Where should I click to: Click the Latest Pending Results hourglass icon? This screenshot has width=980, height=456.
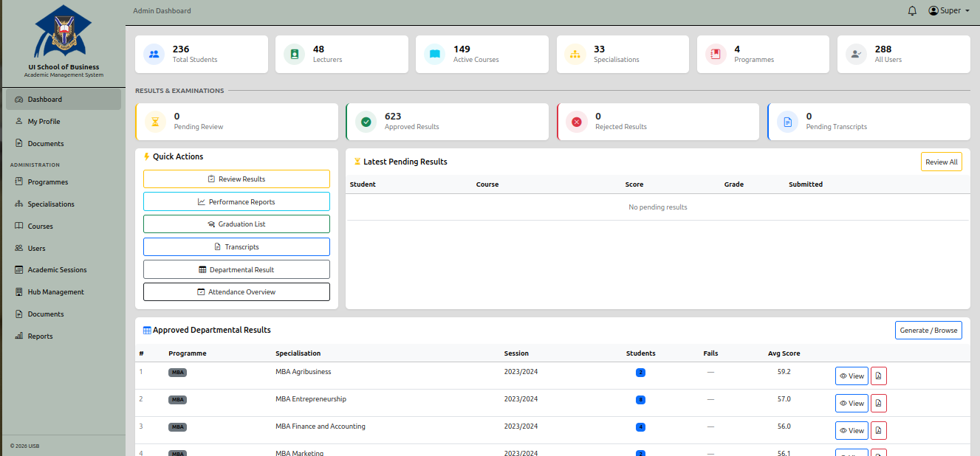pos(357,162)
